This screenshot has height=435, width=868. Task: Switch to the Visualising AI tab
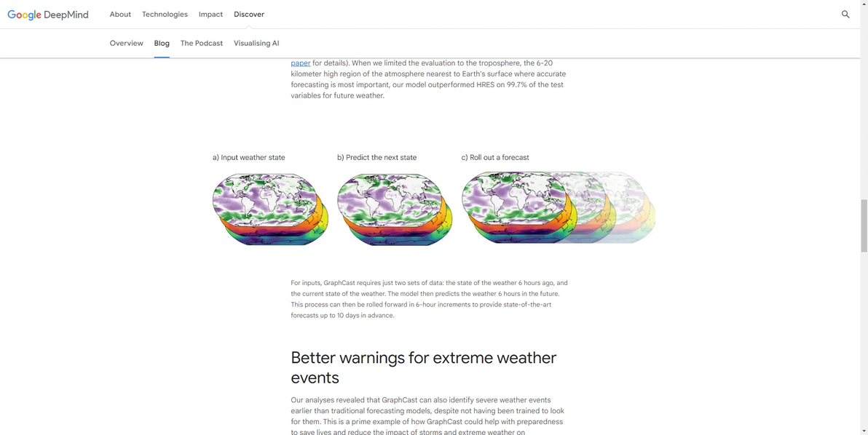pos(256,44)
